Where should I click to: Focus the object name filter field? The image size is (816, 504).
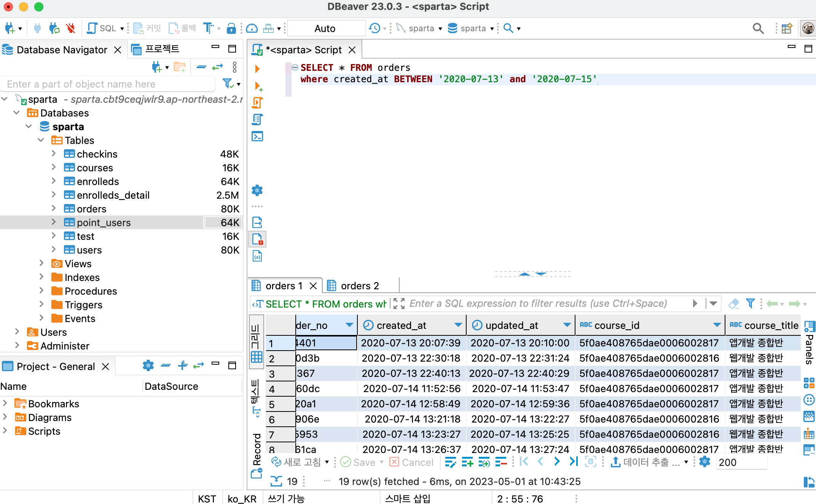108,84
